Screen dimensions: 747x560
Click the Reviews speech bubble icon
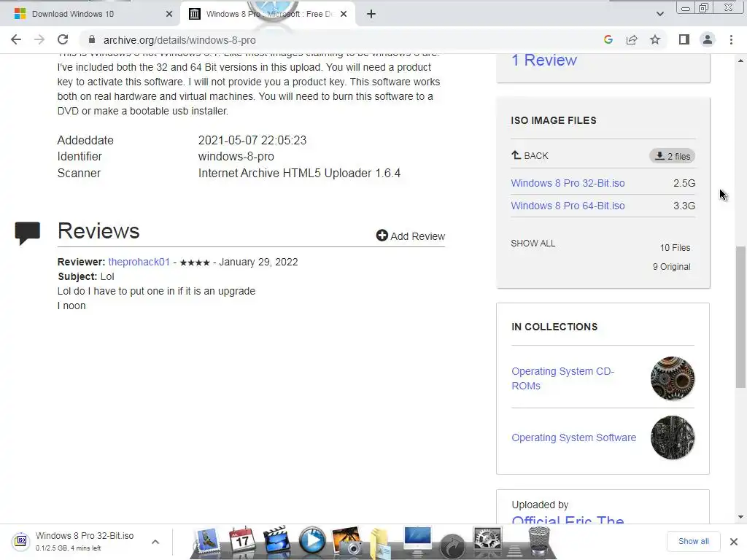[27, 233]
